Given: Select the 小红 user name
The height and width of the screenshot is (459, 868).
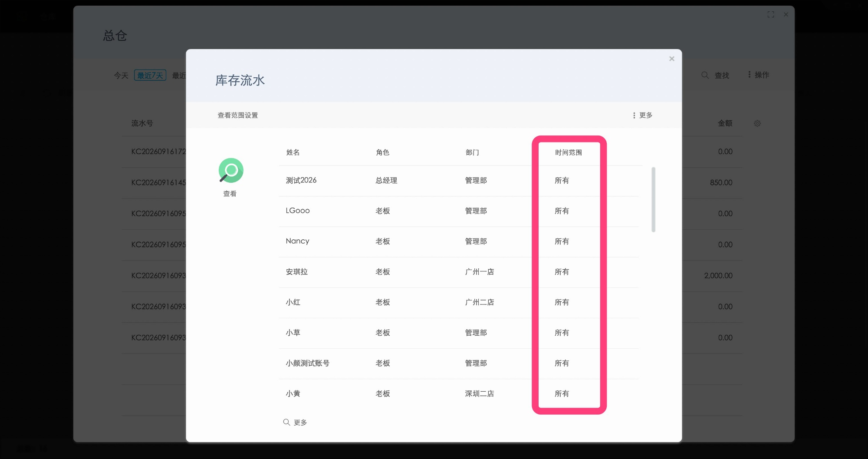Looking at the screenshot, I should click(293, 302).
